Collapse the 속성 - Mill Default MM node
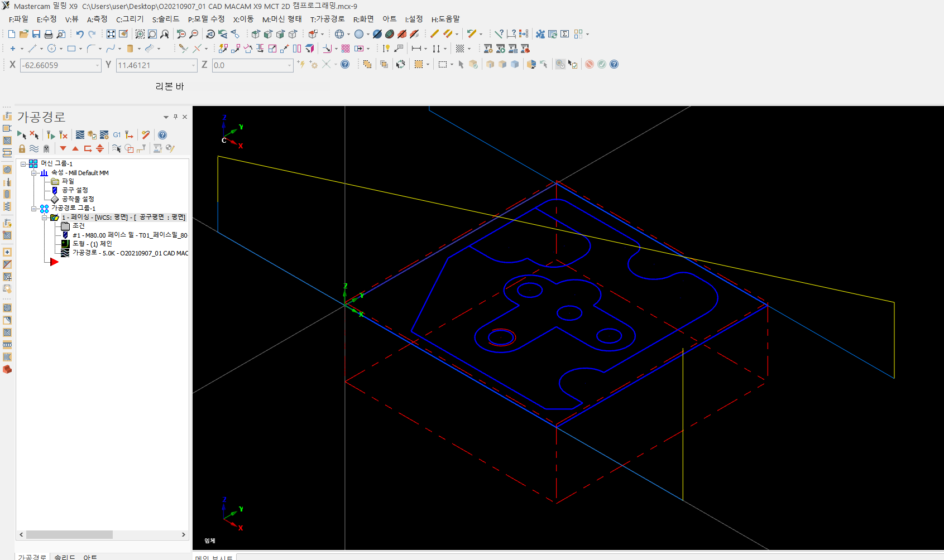944x560 pixels. pos(34,173)
